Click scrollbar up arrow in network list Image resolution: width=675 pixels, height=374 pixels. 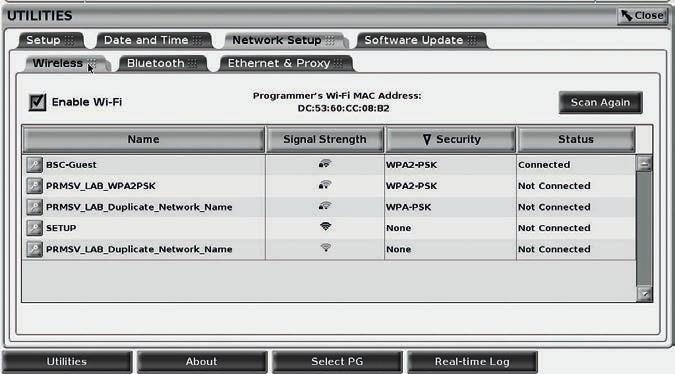click(644, 164)
